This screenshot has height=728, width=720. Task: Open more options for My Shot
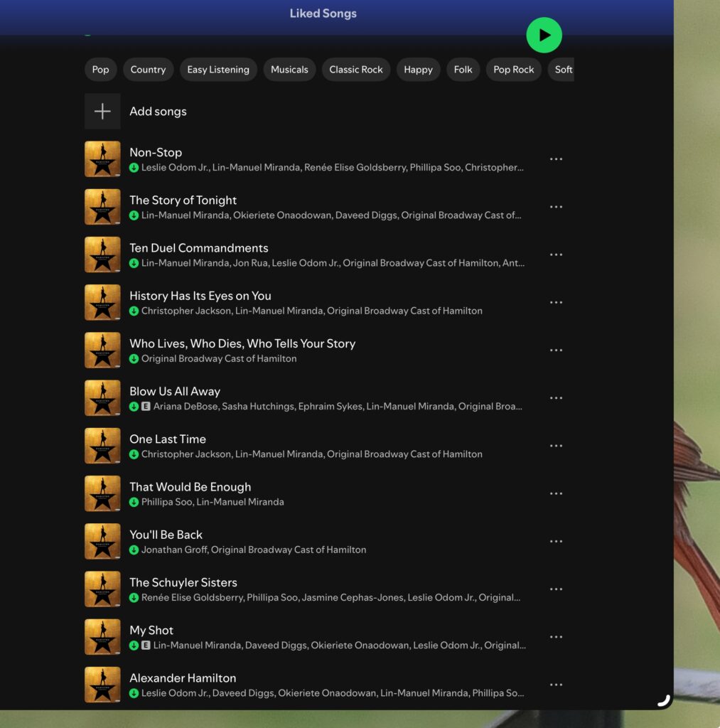(x=556, y=638)
